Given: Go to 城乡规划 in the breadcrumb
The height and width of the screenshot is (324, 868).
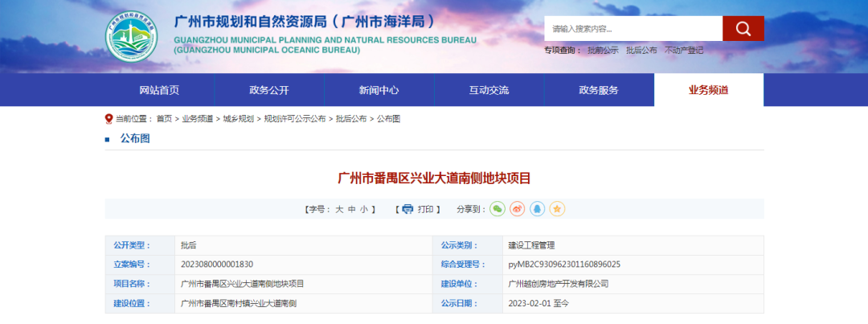Looking at the screenshot, I should pos(239,119).
